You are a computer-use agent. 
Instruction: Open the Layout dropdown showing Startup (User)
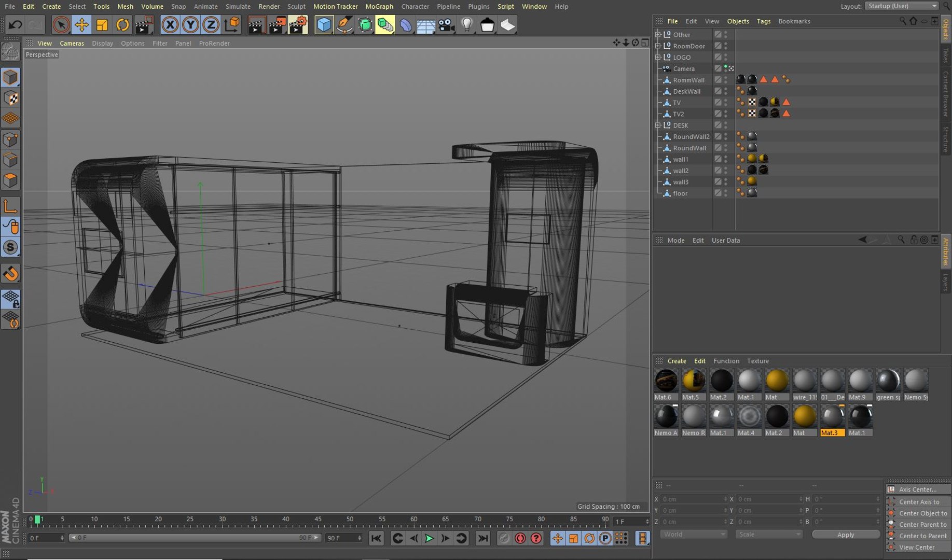pyautogui.click(x=902, y=6)
